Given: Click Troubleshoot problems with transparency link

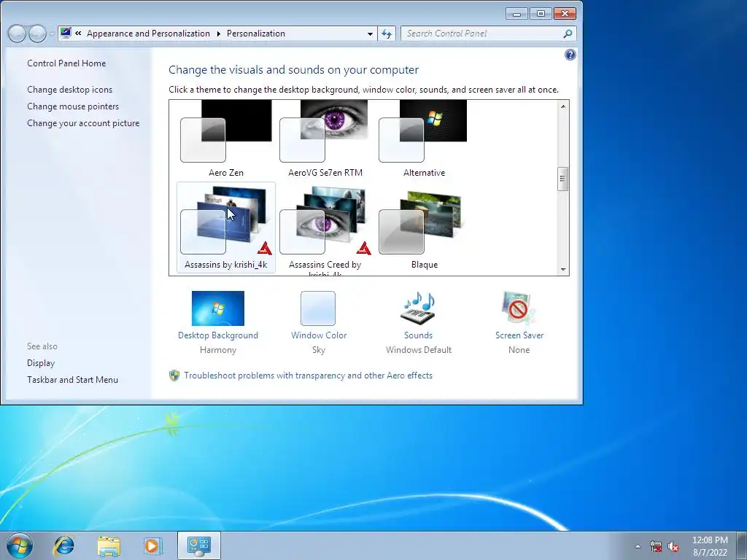Looking at the screenshot, I should point(309,376).
